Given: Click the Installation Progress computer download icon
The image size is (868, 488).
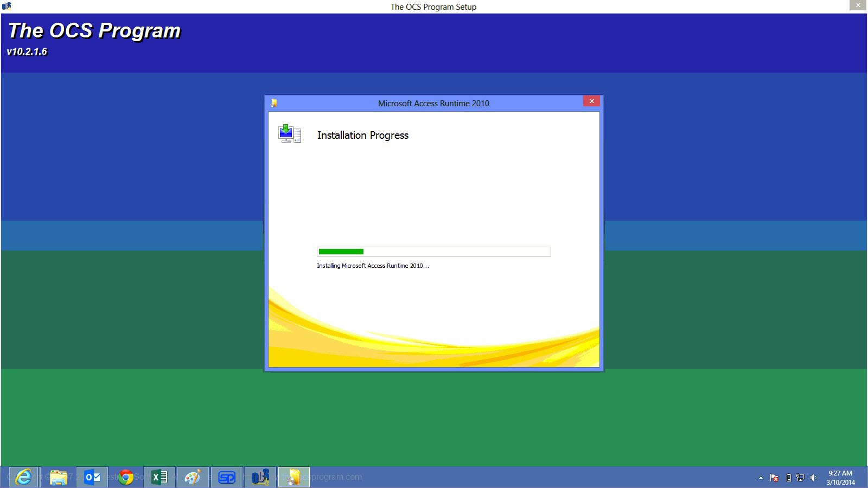Looking at the screenshot, I should point(289,133).
